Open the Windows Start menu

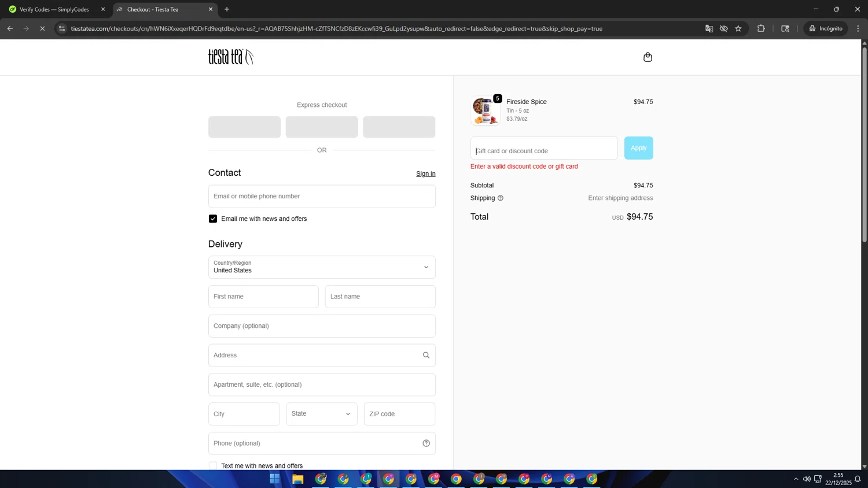[275, 479]
